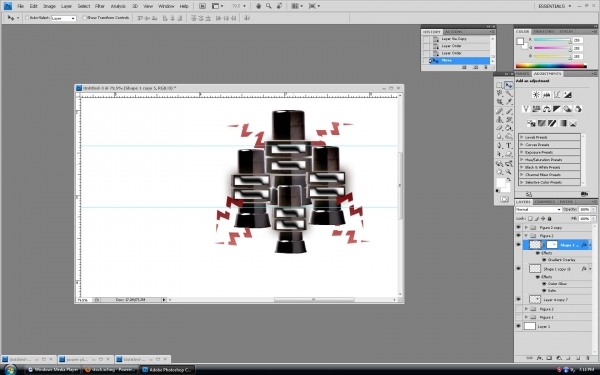Image resolution: width=600 pixels, height=375 pixels.
Task: Select the Healing Brush tool
Action: click(x=499, y=111)
